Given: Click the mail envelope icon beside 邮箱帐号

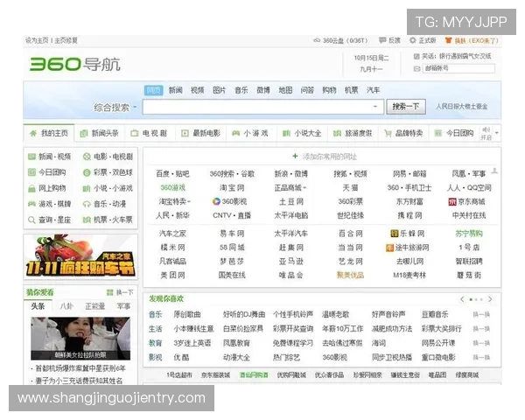Looking at the screenshot, I should click(x=416, y=68).
